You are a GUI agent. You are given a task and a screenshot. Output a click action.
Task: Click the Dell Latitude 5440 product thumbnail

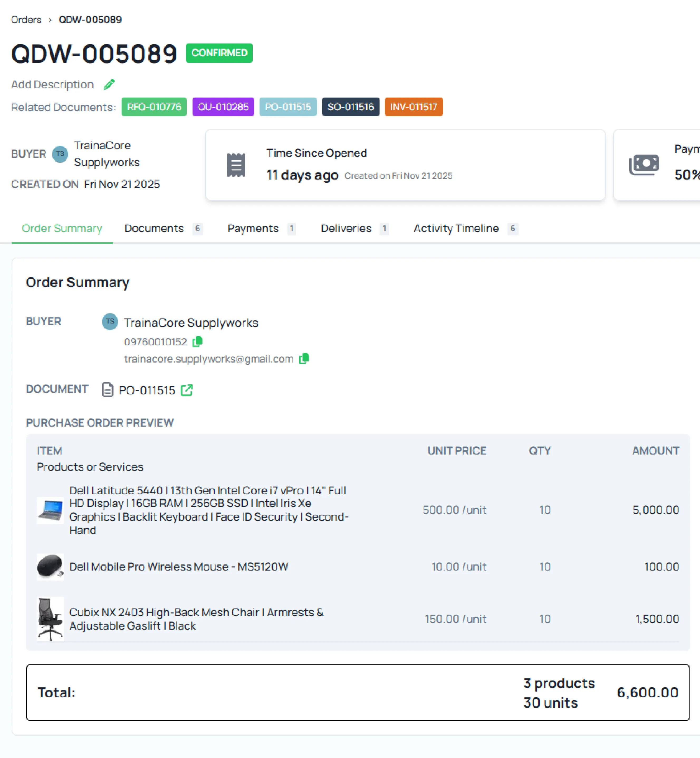[50, 510]
